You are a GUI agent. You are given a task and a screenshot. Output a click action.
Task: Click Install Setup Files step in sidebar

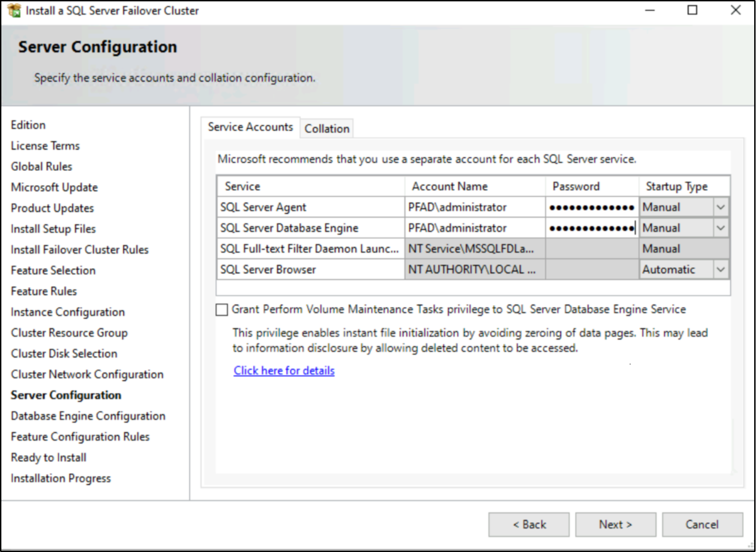coord(53,229)
